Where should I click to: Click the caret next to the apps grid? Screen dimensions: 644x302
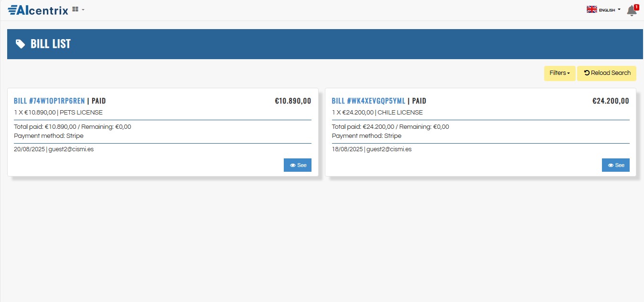(x=83, y=10)
